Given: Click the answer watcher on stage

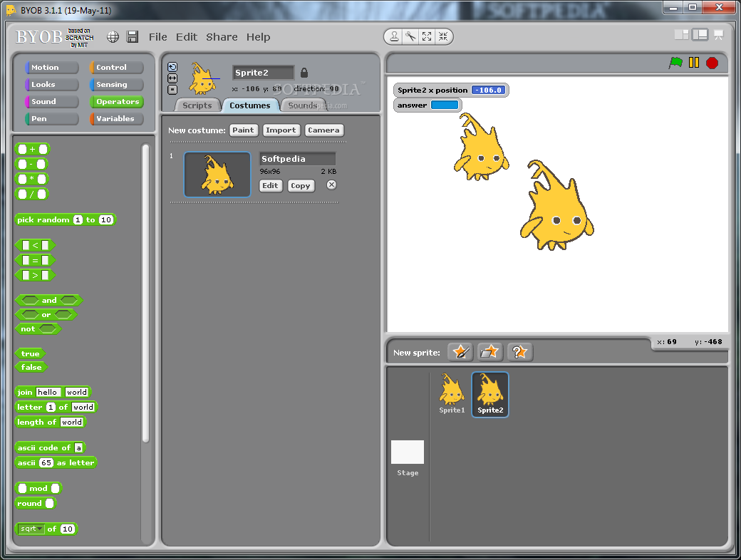Looking at the screenshot, I should coord(427,105).
